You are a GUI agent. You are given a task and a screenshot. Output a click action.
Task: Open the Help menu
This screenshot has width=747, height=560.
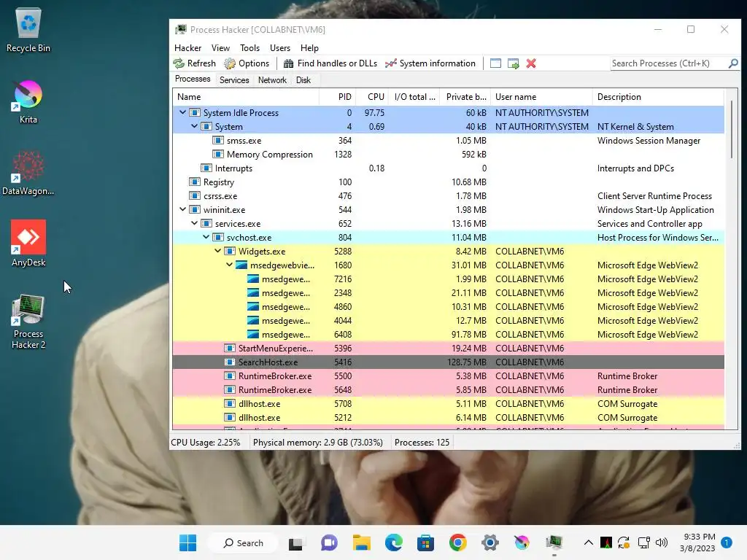309,48
